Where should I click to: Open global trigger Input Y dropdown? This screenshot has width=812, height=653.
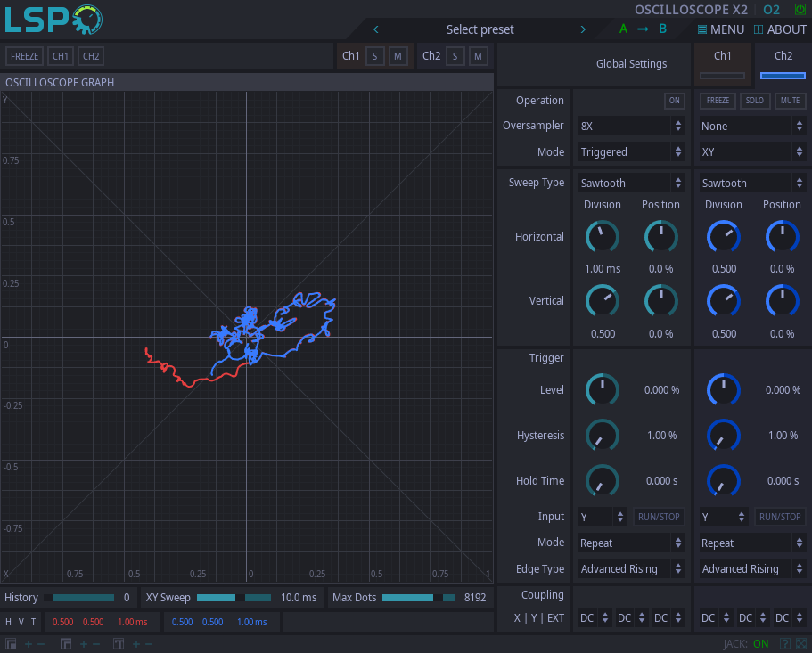603,517
